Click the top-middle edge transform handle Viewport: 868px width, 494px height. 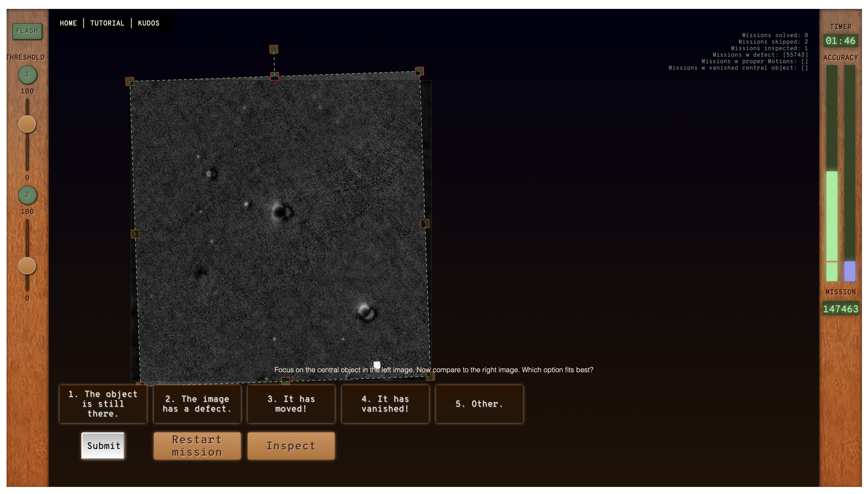coord(274,76)
